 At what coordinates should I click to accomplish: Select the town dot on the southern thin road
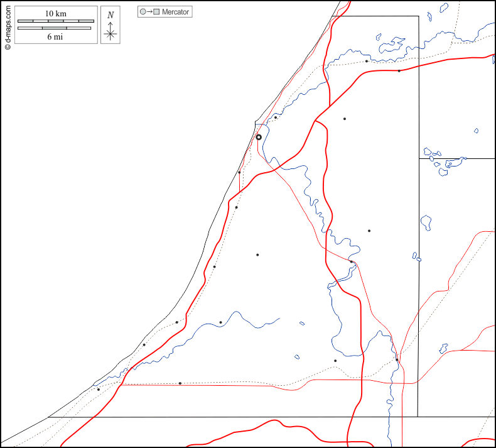pyautogui.click(x=180, y=383)
